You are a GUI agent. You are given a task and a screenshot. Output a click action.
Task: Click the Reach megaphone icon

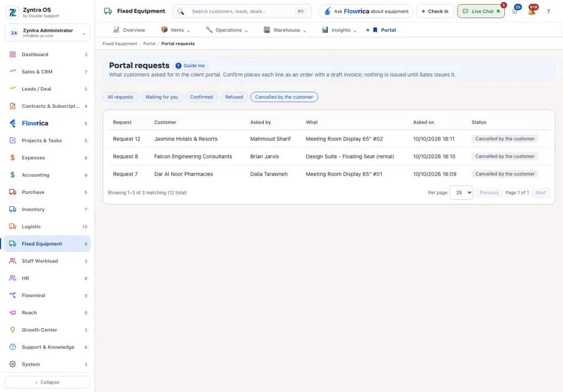point(12,313)
